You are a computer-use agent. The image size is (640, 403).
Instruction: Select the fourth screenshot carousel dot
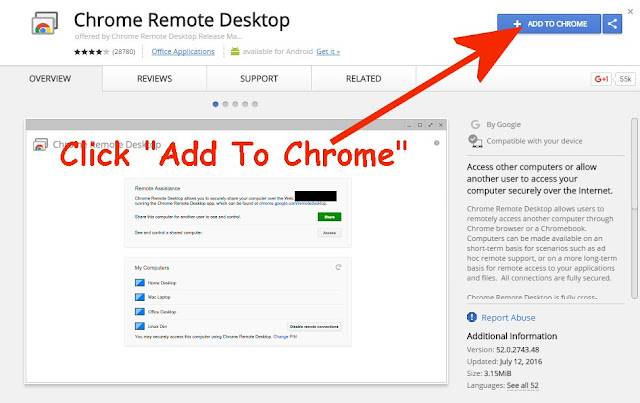(245, 104)
